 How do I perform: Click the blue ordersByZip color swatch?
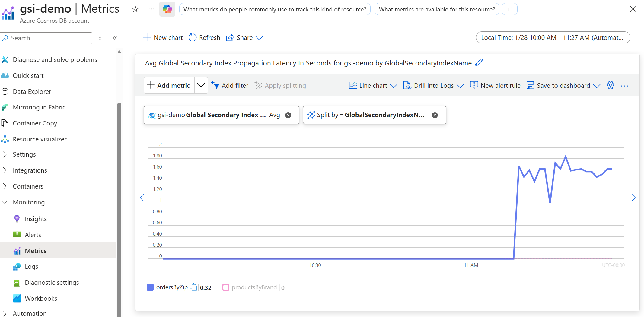click(150, 287)
